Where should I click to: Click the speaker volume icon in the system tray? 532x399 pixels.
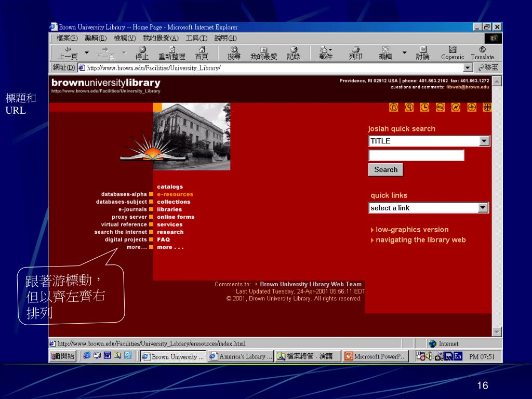(429, 356)
